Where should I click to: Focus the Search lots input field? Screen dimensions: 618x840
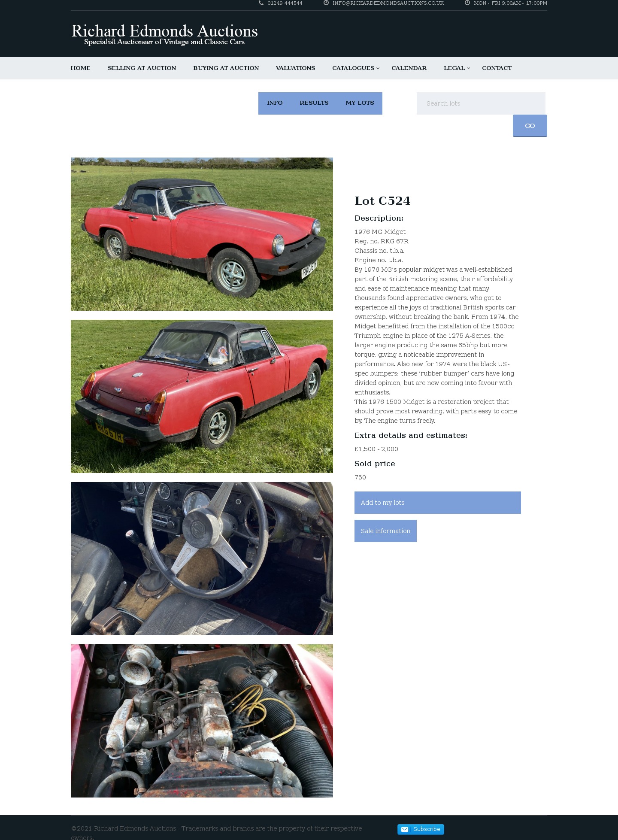(x=481, y=103)
